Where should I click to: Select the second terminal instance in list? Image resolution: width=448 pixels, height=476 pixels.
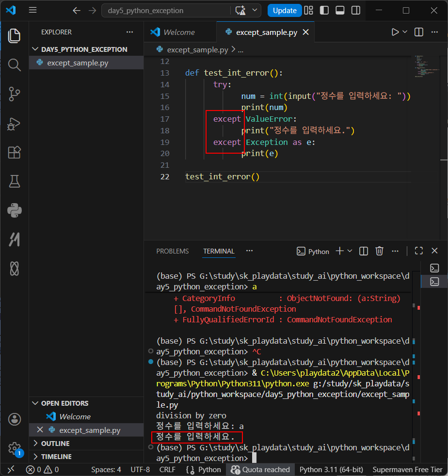[434, 282]
